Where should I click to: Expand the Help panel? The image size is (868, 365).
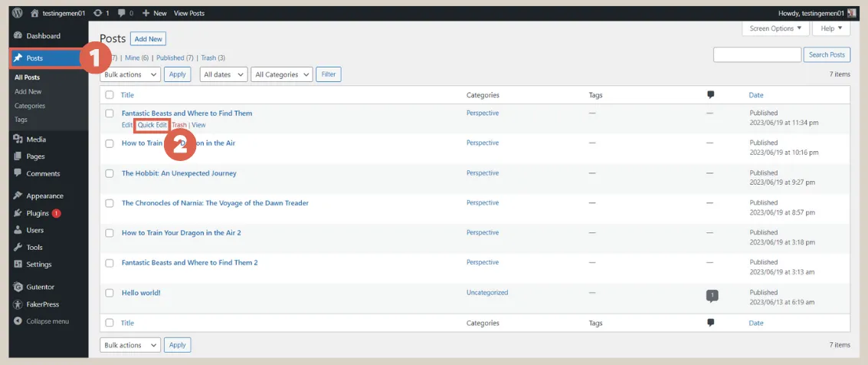point(831,28)
